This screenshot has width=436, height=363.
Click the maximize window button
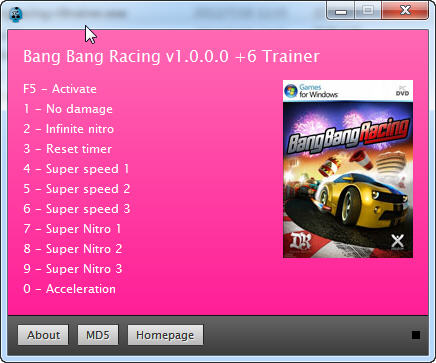click(368, 11)
